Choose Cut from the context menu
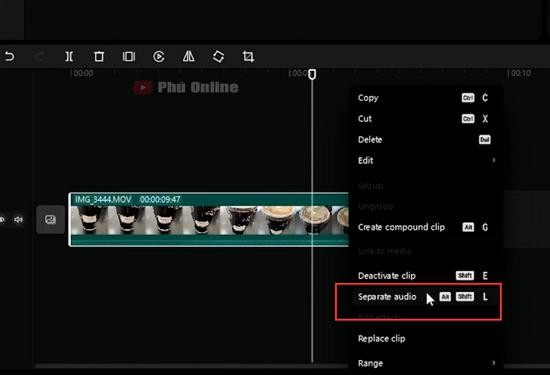 (425, 119)
